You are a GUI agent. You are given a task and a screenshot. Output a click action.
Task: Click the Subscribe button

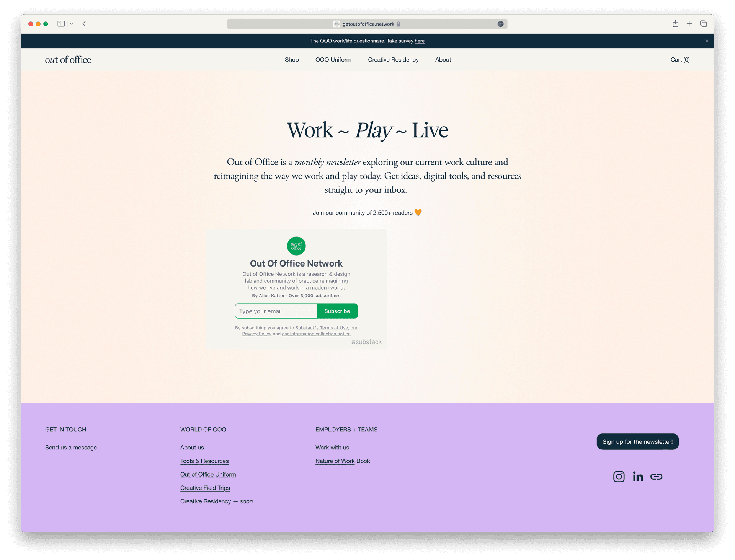(x=337, y=311)
